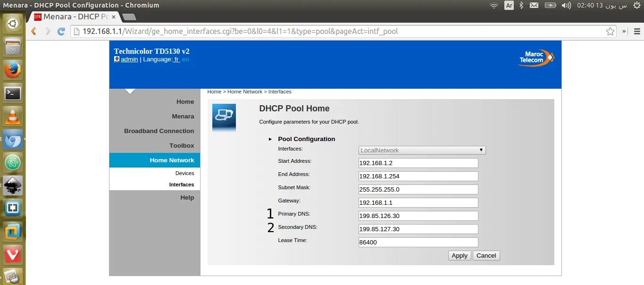Launch VLC media player from the dock
This screenshot has width=644, height=285.
(x=13, y=116)
